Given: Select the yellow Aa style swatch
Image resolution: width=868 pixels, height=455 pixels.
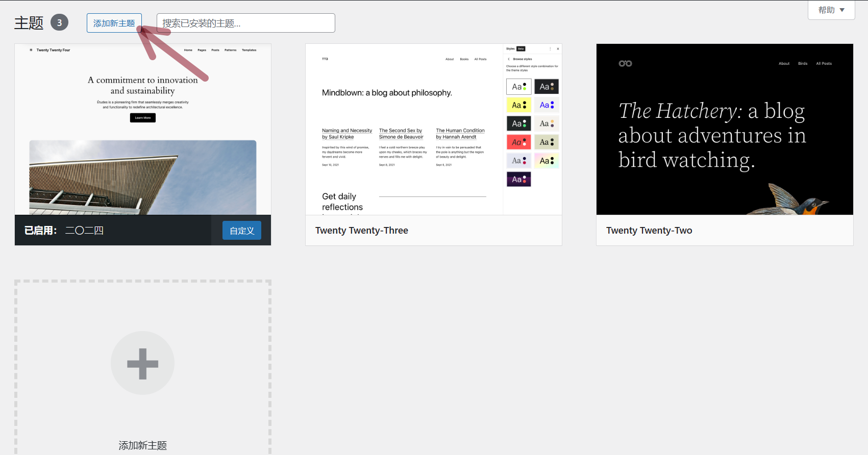Looking at the screenshot, I should (518, 105).
